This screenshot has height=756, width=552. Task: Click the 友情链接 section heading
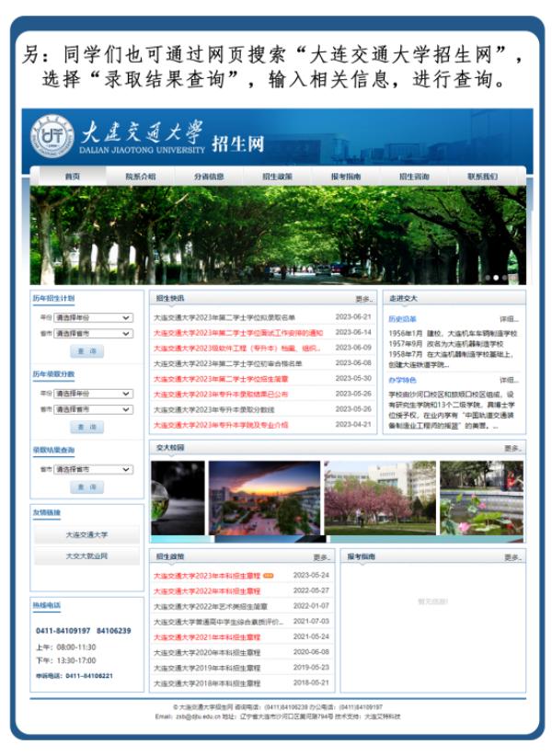[47, 512]
